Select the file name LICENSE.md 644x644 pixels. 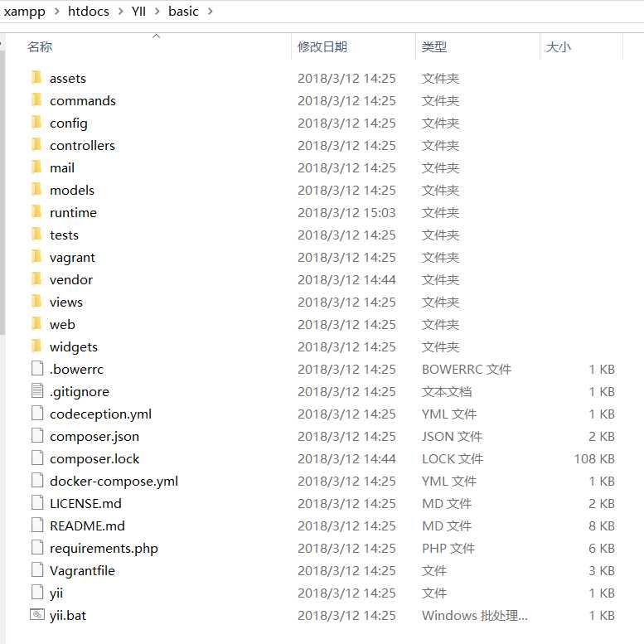coord(85,503)
